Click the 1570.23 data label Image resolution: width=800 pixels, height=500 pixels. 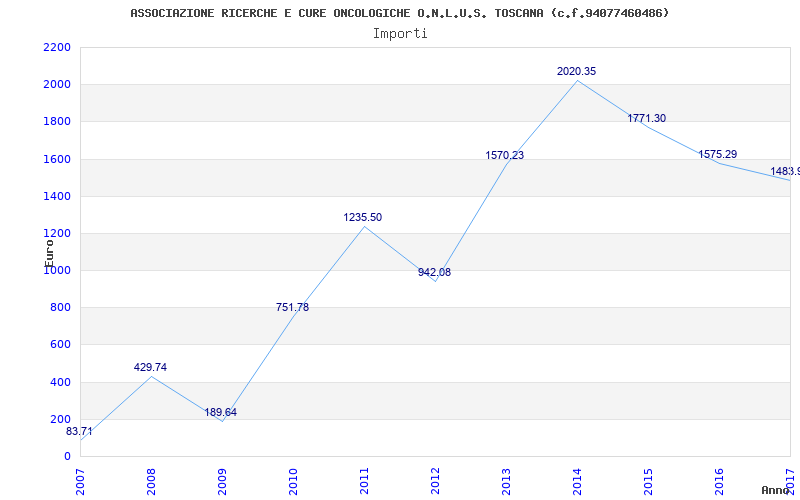[x=505, y=156]
